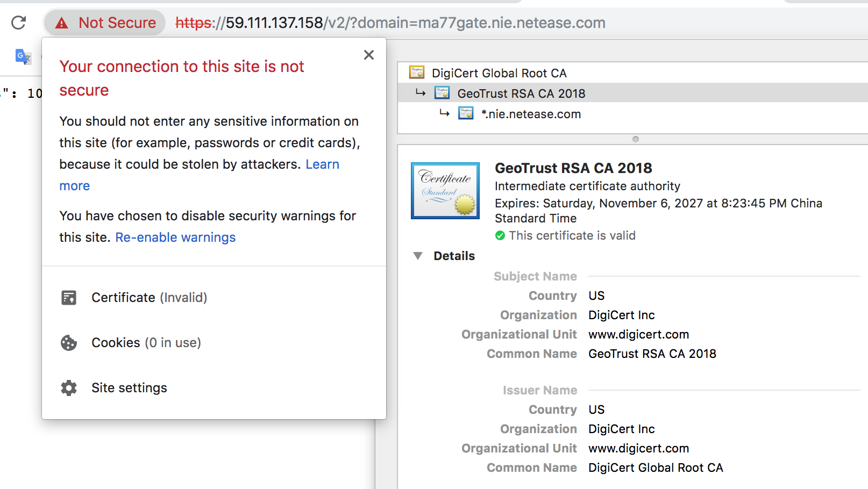
Task: Click the Cookies icon
Action: pos(69,343)
